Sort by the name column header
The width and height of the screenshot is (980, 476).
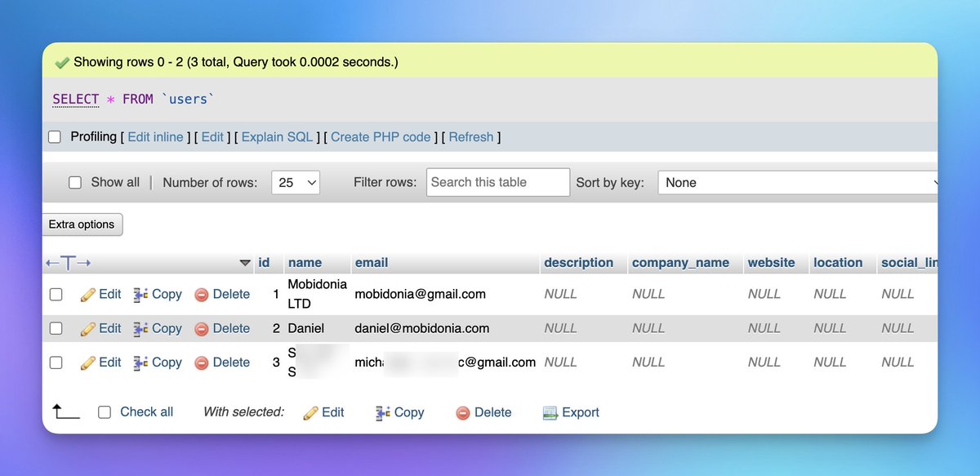pyautogui.click(x=305, y=263)
